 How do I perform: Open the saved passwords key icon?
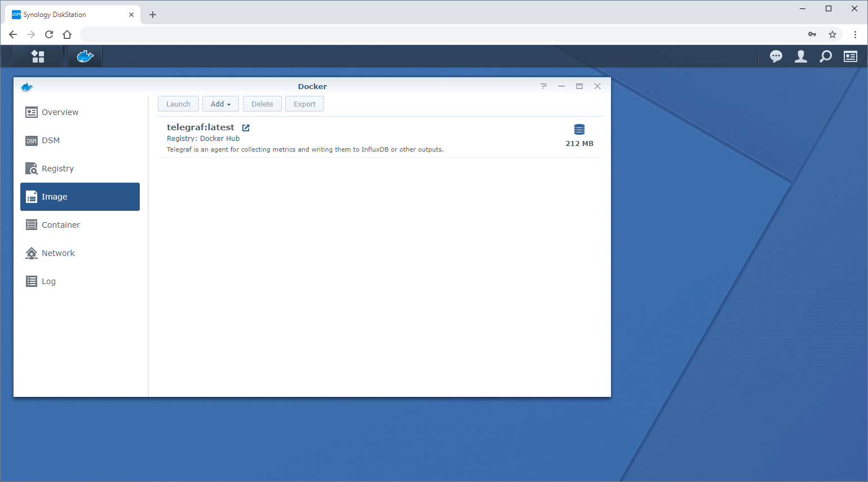[812, 34]
